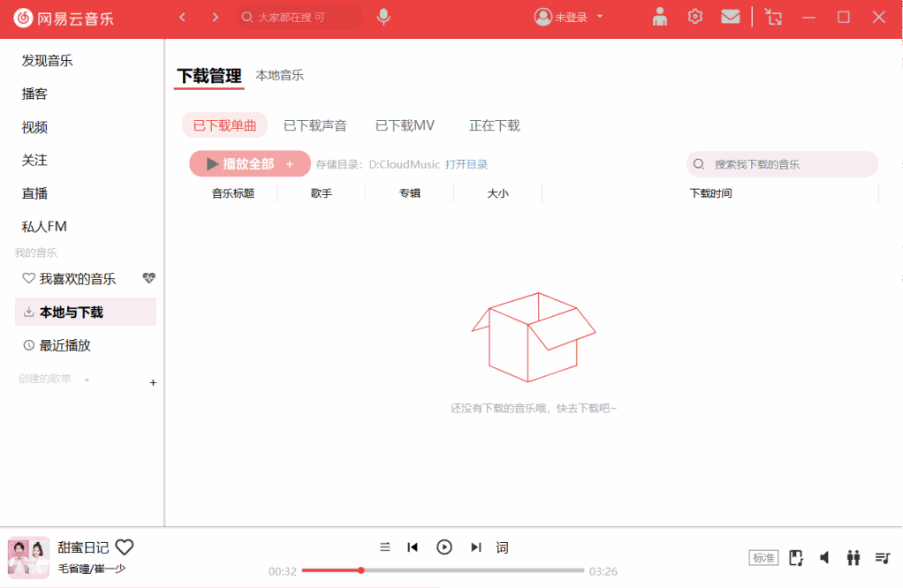Open 播客 in sidebar

pyautogui.click(x=34, y=94)
